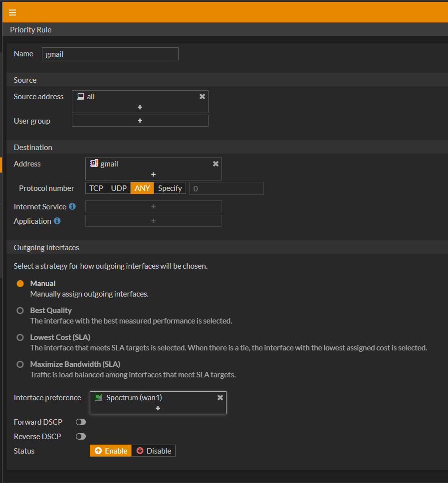
Task: Set protocol number to TCP
Action: [96, 188]
